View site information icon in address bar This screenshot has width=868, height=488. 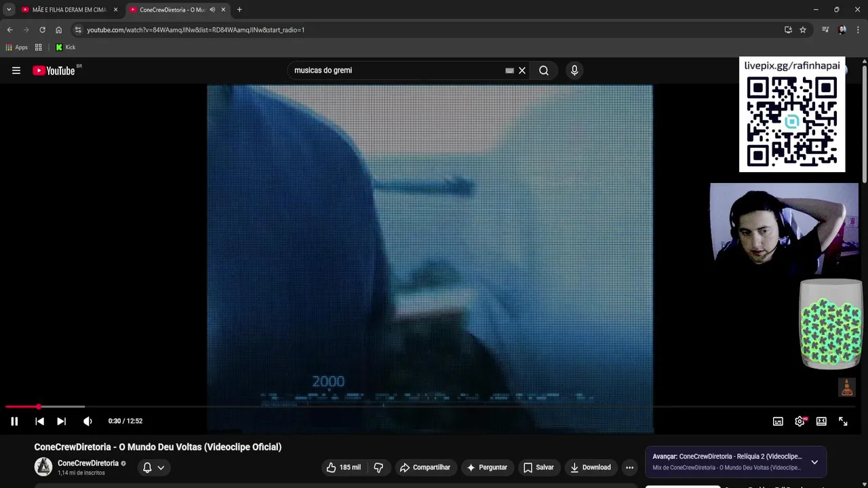tap(78, 30)
